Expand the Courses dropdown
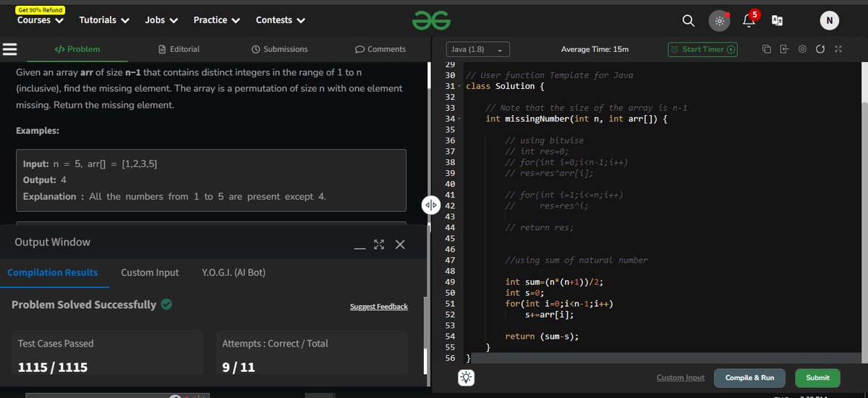The height and width of the screenshot is (398, 868). click(x=41, y=20)
